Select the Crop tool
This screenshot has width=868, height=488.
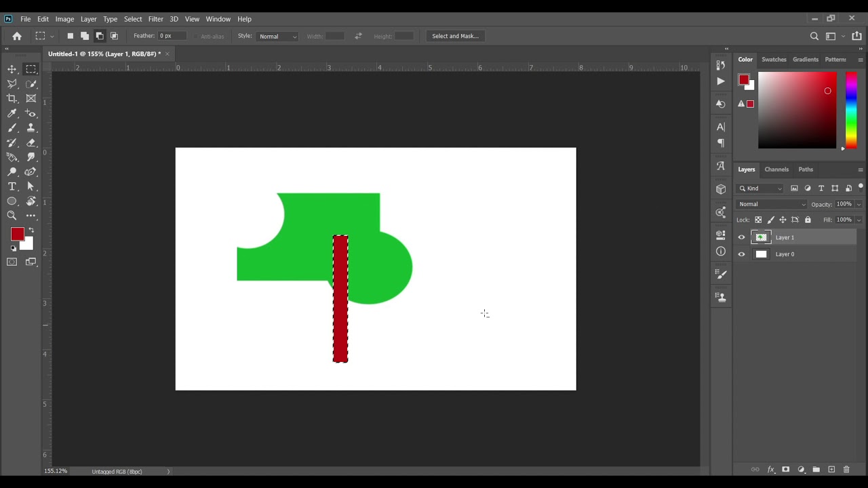[12, 98]
